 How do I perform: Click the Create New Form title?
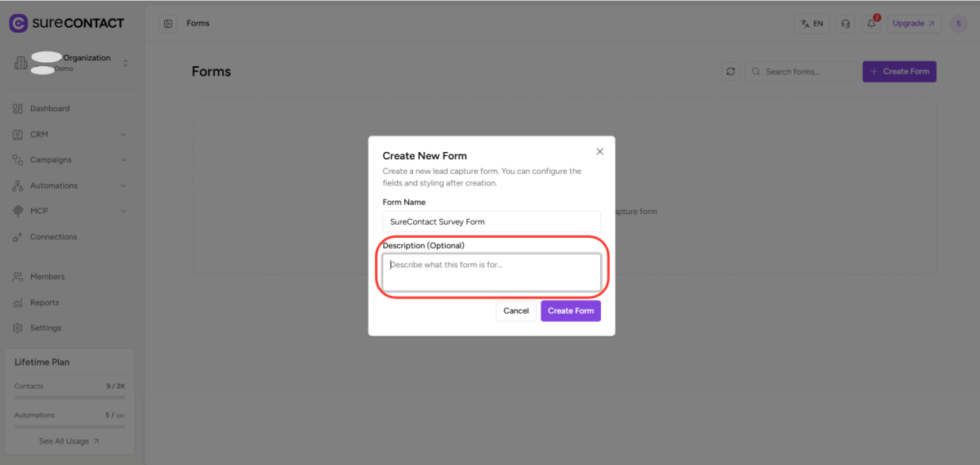click(425, 156)
